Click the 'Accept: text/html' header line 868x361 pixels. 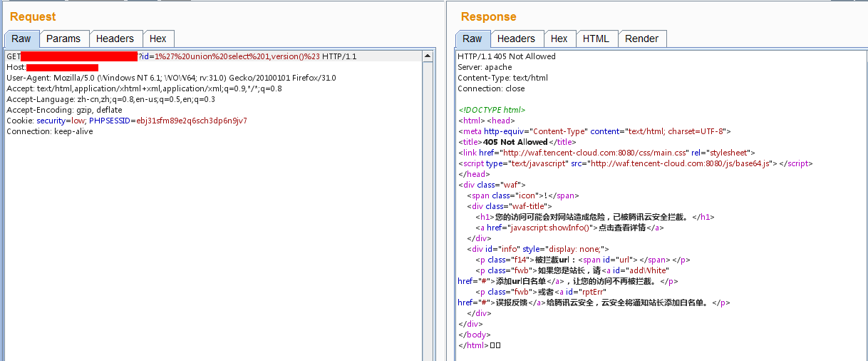pos(144,88)
